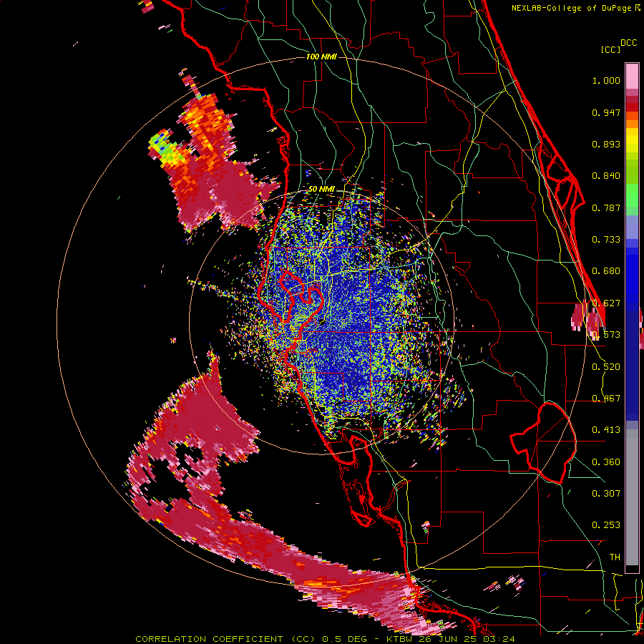Pick the light pink swatch atop color bar

[x=632, y=77]
